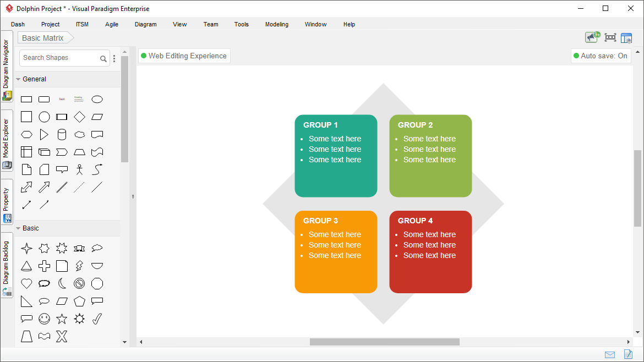Open the panel layout icon at top right

coord(626,38)
